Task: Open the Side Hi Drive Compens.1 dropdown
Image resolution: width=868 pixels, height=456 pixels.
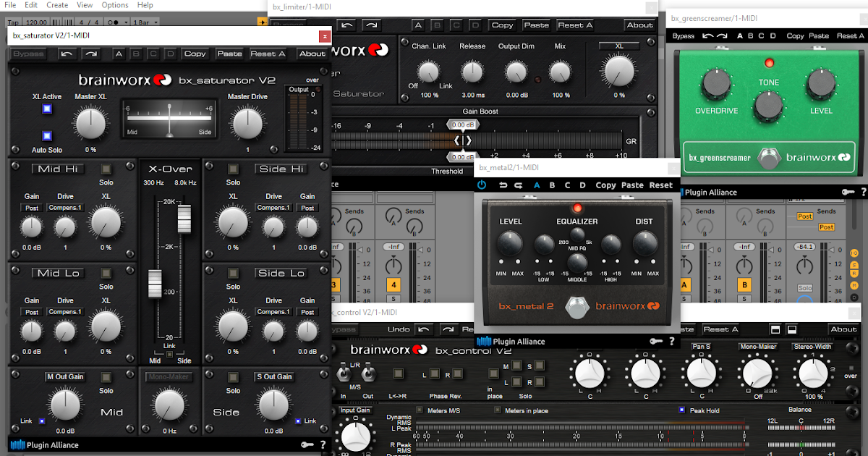Action: (x=273, y=208)
